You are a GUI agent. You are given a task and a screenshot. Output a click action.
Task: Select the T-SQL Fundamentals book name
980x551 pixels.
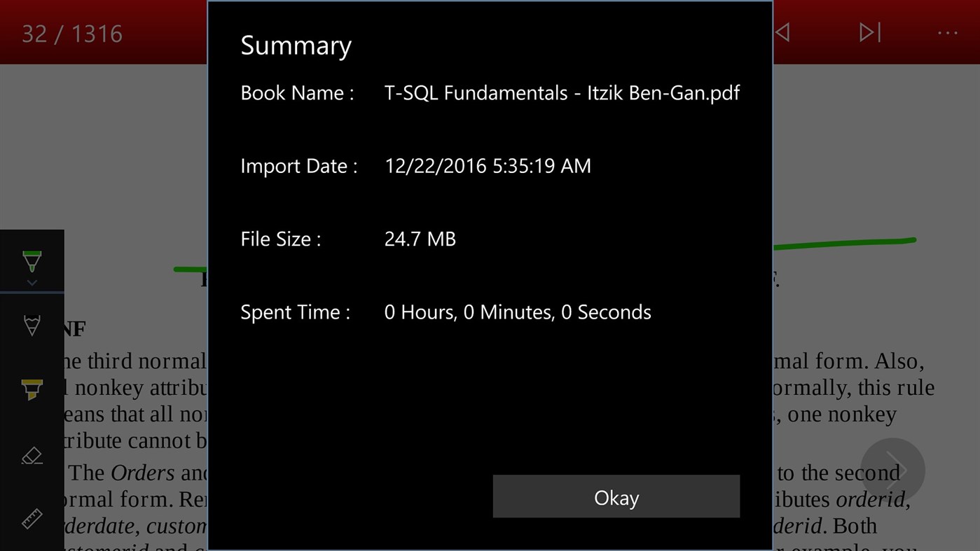562,92
